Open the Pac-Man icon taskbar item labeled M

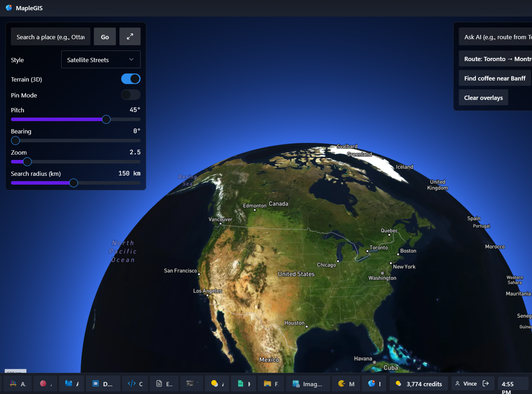[346, 384]
